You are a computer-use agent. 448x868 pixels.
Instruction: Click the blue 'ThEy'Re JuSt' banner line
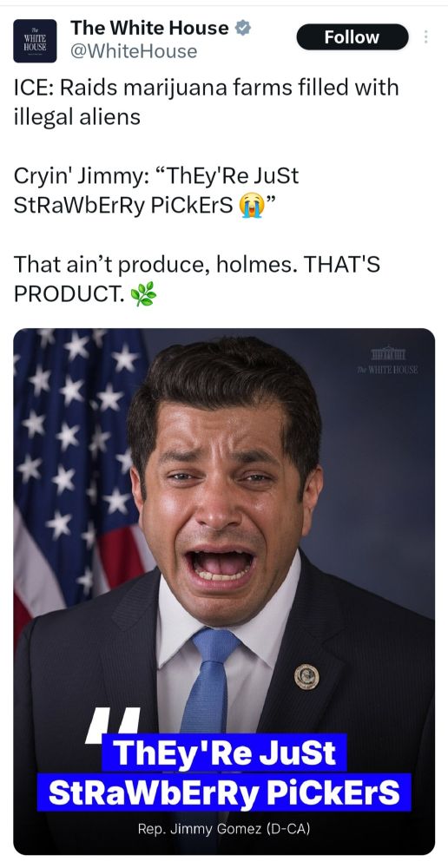click(224, 753)
